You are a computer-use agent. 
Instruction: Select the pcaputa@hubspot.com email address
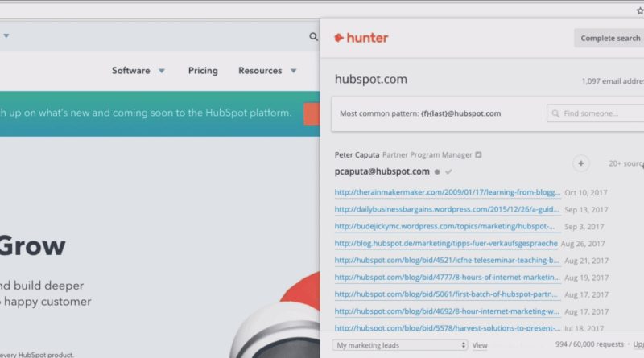382,171
